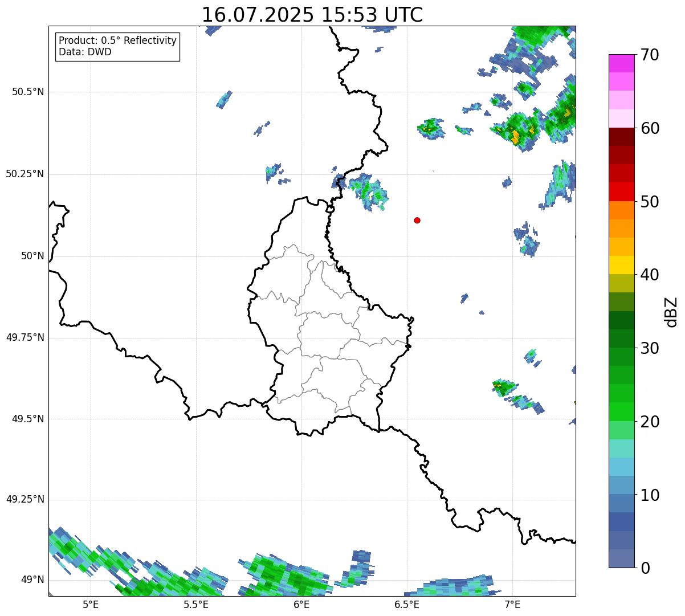Click the latitude label 49.75°N

25,337
